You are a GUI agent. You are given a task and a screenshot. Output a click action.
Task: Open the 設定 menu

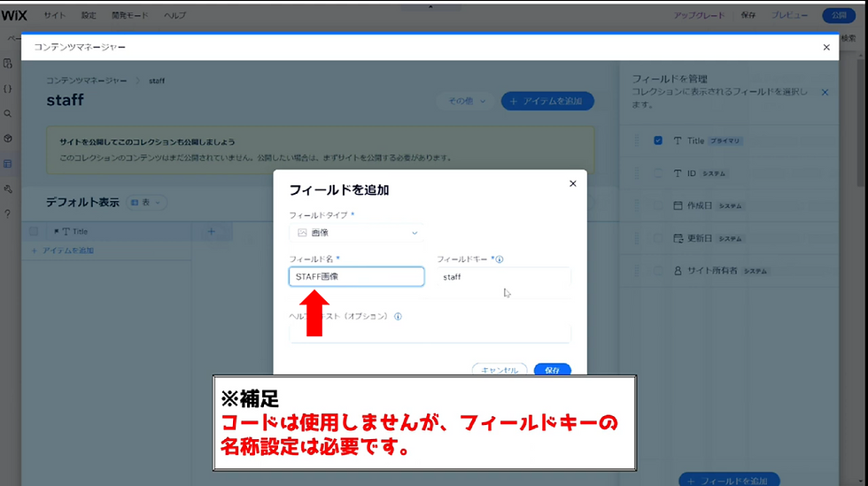pyautogui.click(x=89, y=16)
